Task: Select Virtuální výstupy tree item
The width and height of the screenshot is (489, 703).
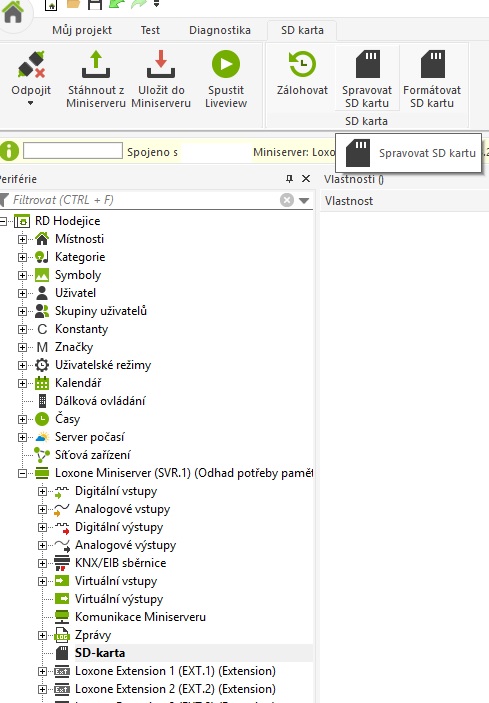Action: point(119,599)
